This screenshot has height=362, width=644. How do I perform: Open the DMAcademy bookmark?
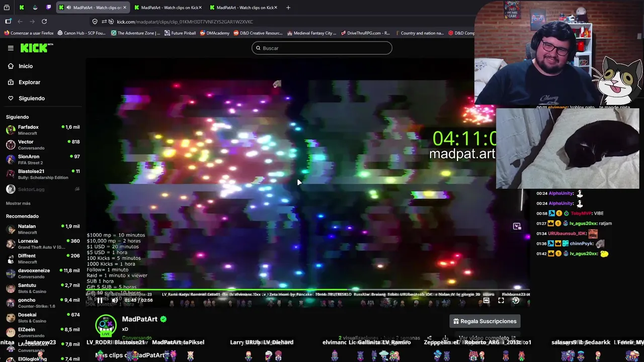[214, 33]
